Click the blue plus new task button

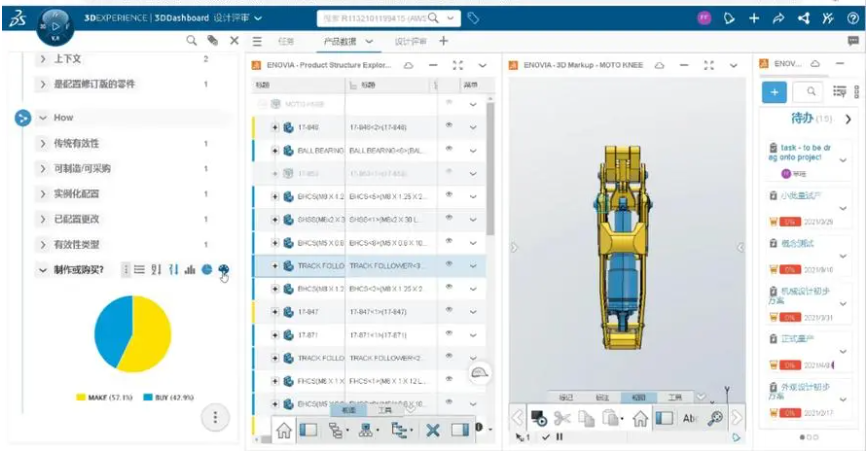[x=774, y=92]
